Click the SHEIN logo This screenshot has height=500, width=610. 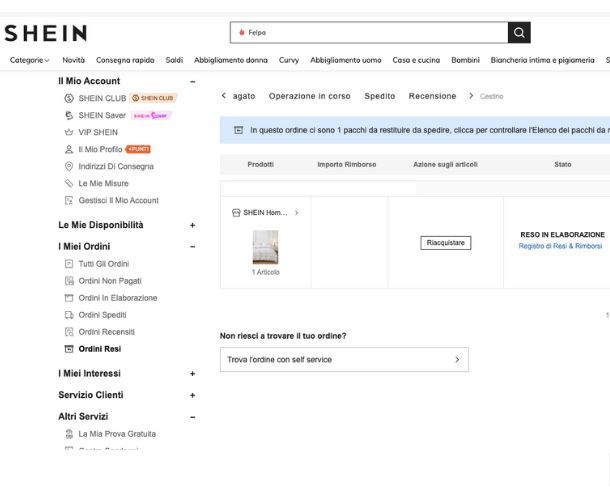click(x=46, y=33)
